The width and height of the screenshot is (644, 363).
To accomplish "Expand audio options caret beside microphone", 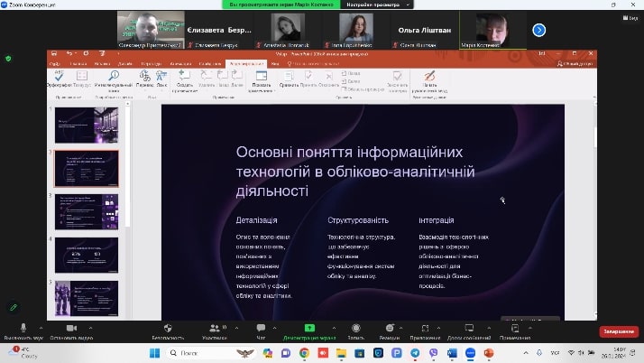I will click(x=41, y=328).
